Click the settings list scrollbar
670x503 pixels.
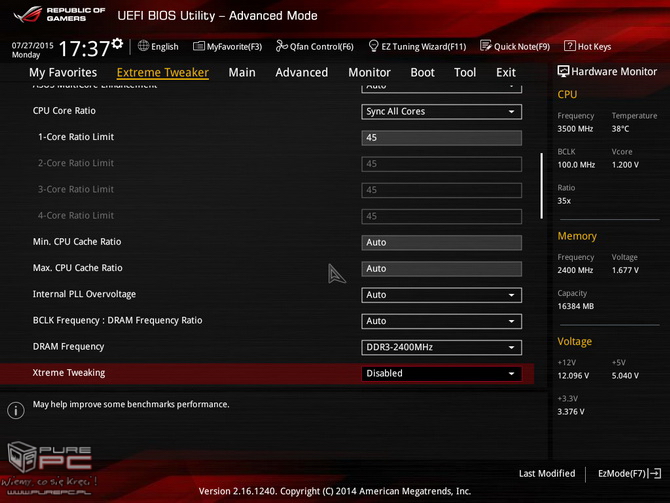(541, 186)
